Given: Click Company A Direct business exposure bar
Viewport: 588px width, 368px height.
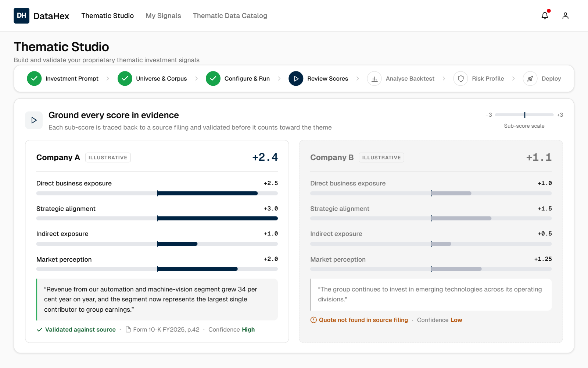Looking at the screenshot, I should (157, 193).
